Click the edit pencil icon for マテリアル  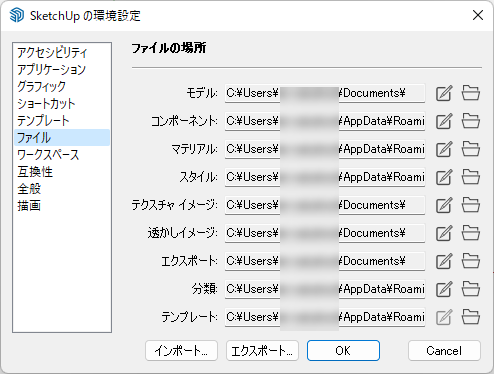[444, 149]
